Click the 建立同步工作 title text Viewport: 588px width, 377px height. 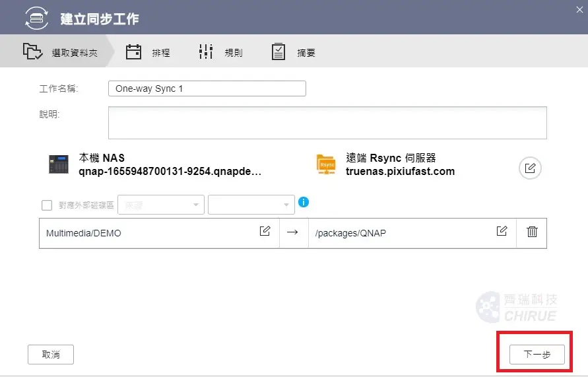100,18
